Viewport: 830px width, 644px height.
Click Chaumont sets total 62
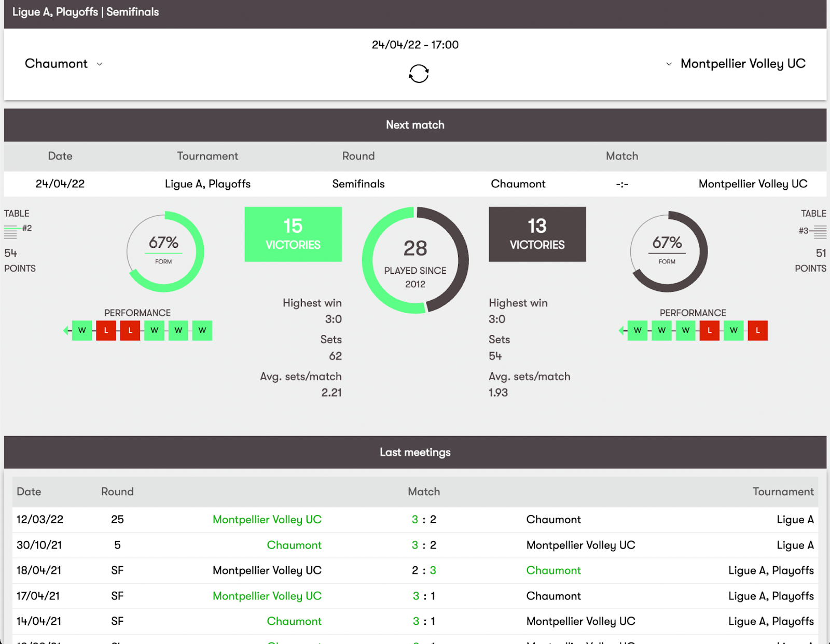335,356
